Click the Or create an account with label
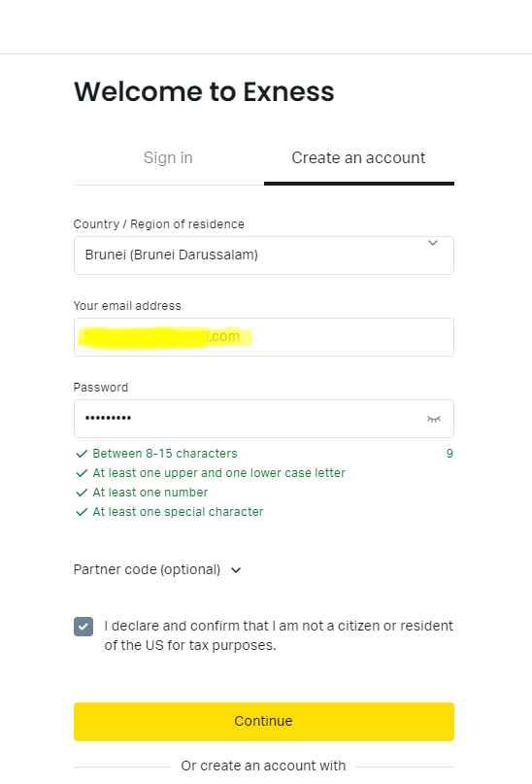The image size is (532, 784). click(x=263, y=766)
